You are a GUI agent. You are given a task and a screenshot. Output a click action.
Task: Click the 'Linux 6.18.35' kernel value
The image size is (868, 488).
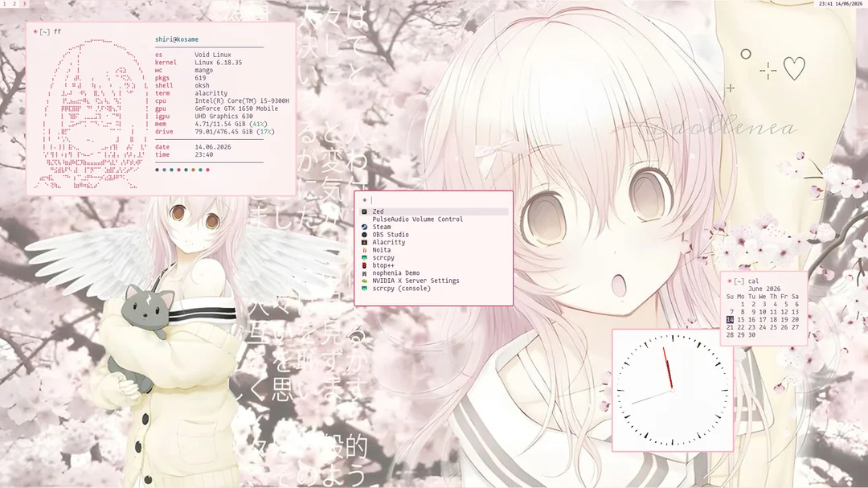(x=218, y=63)
